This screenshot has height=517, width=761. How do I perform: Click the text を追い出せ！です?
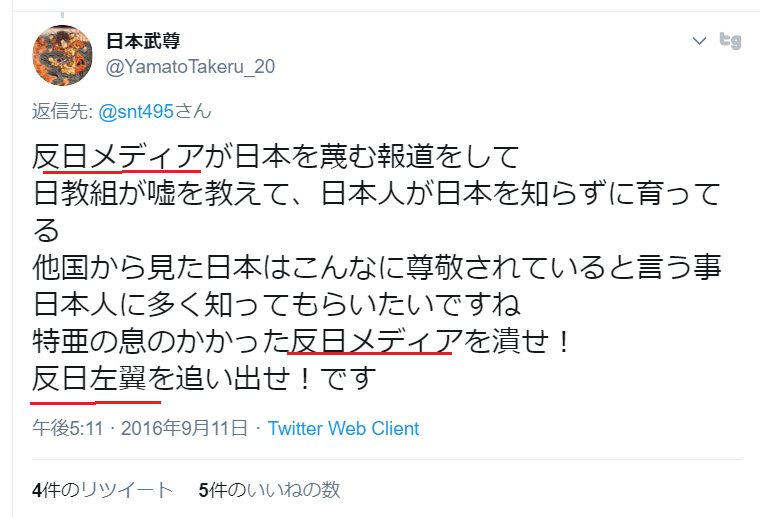click(262, 378)
